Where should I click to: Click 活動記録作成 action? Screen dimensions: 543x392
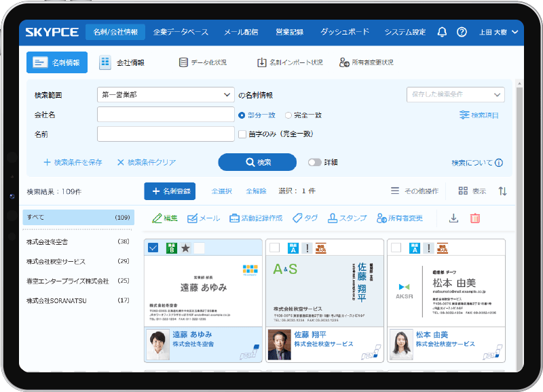256,218
